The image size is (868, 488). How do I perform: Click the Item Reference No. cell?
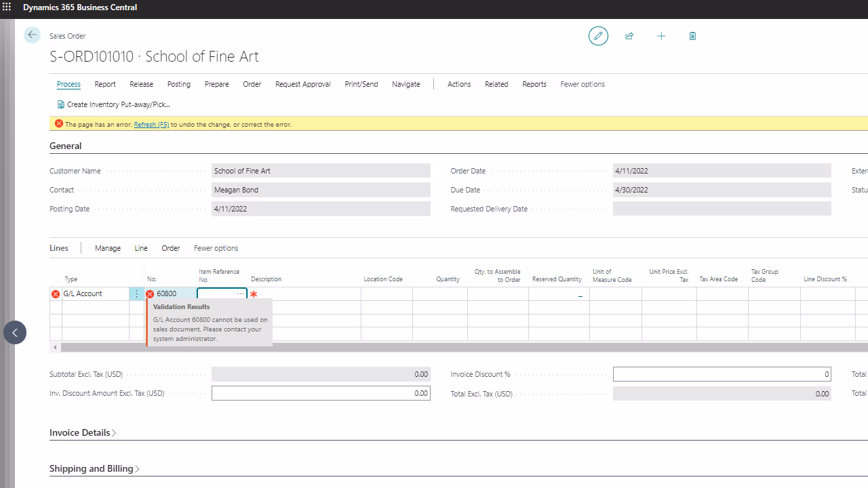click(x=222, y=294)
